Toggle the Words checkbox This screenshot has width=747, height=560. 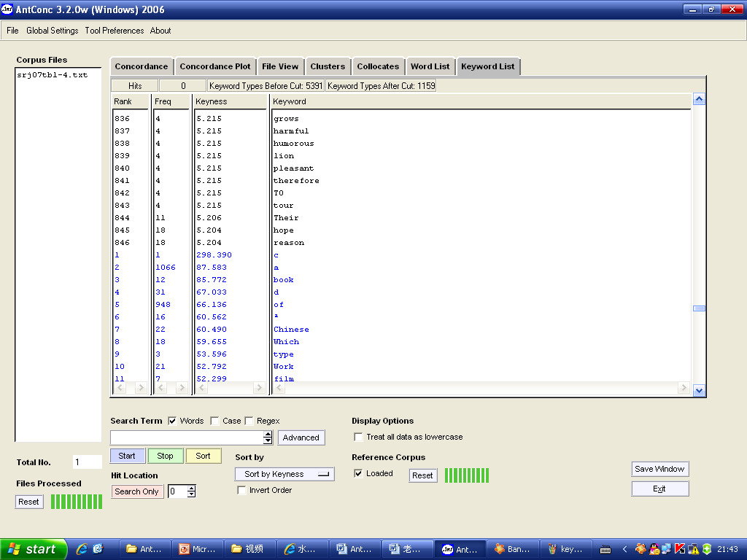click(172, 421)
